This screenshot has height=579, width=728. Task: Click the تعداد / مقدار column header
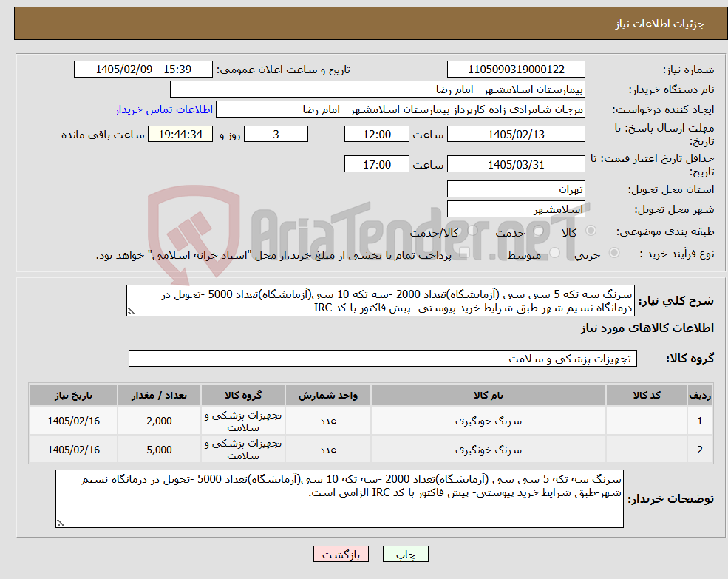pyautogui.click(x=159, y=395)
